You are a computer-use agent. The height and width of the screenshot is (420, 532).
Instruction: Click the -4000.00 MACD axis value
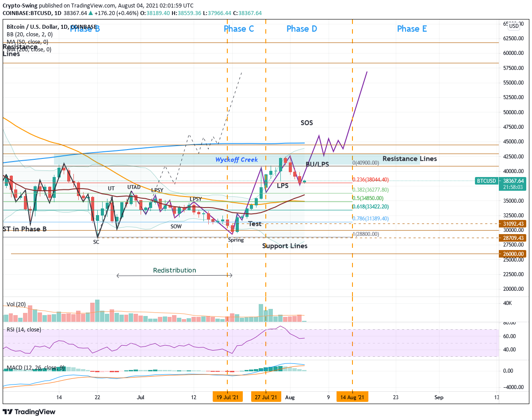tap(513, 387)
